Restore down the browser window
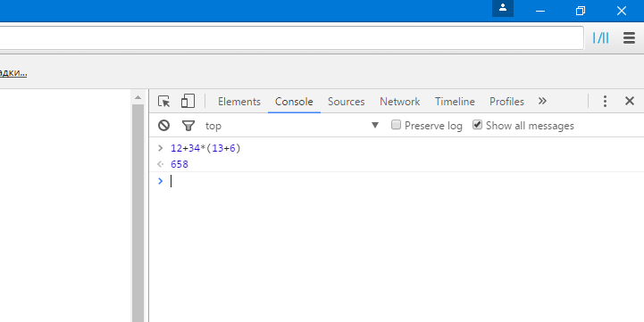Screen dimensions: 644x322 [x=581, y=11]
